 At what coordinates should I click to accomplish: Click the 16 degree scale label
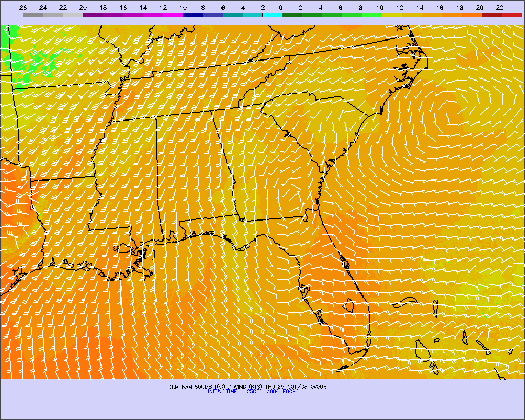pos(440,7)
